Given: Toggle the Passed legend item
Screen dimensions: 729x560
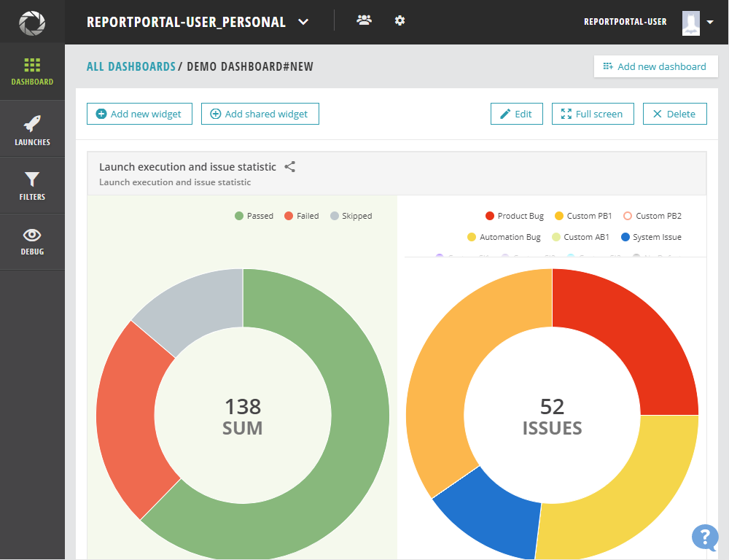Looking at the screenshot, I should (x=254, y=216).
